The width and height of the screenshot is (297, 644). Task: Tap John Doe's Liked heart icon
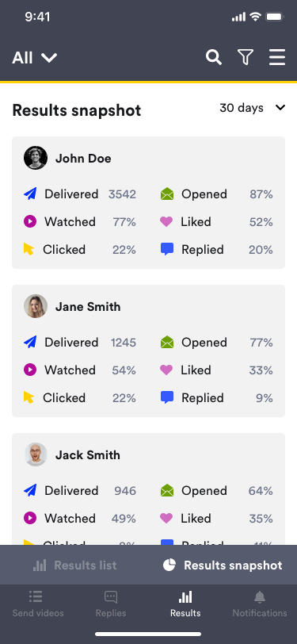[x=166, y=222]
